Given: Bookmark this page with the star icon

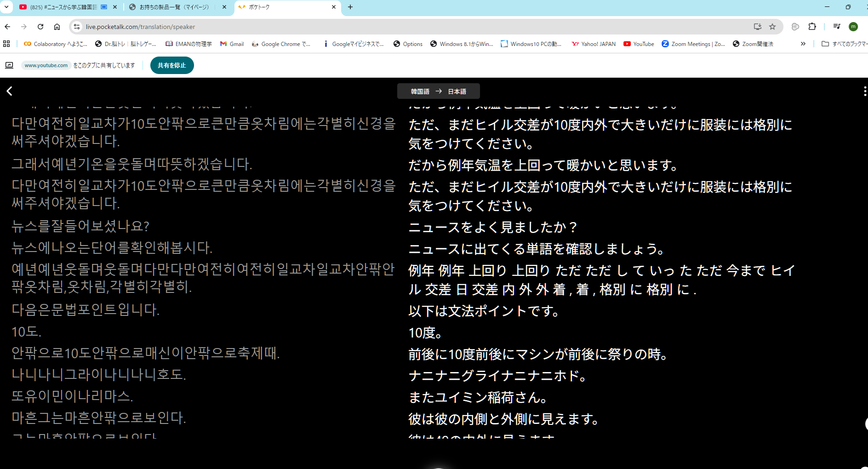Looking at the screenshot, I should (772, 27).
